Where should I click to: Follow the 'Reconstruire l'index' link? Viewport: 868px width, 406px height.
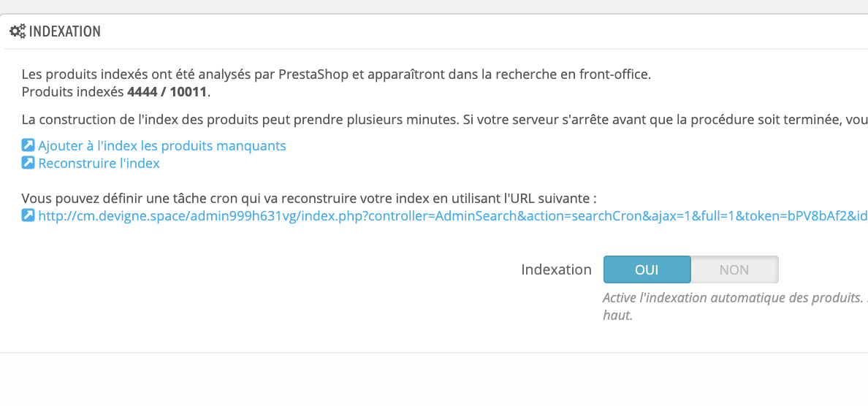(x=99, y=164)
